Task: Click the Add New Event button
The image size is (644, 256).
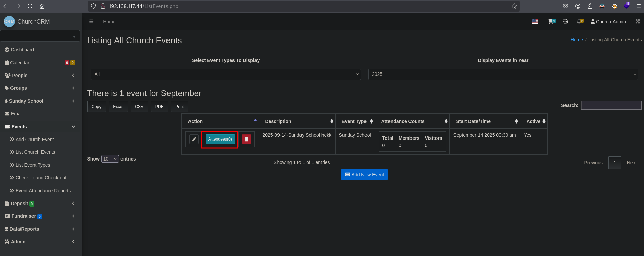Action: pyautogui.click(x=364, y=175)
